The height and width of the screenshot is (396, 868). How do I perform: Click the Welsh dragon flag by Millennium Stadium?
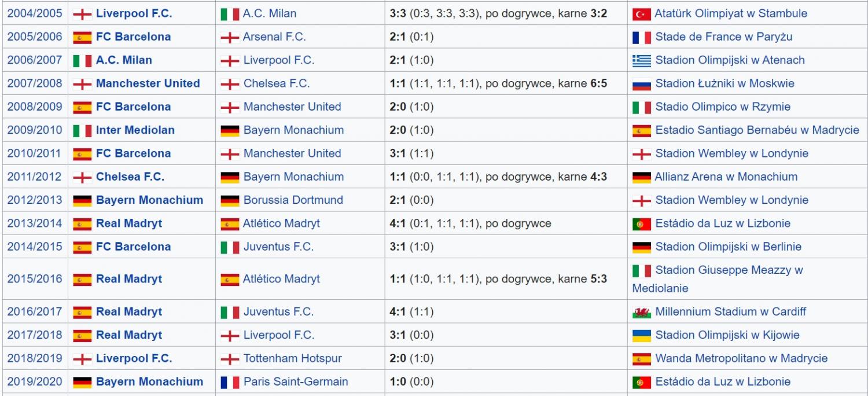click(x=642, y=313)
